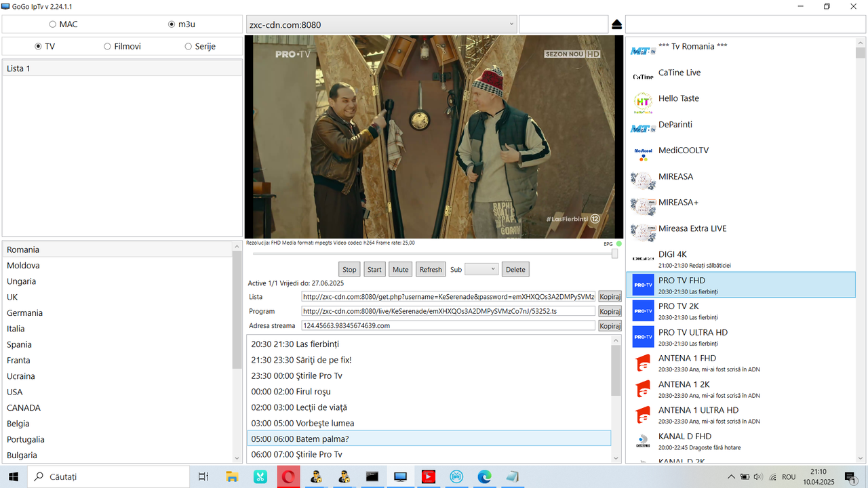Select Lista 1 in the playlist panel

pos(122,68)
